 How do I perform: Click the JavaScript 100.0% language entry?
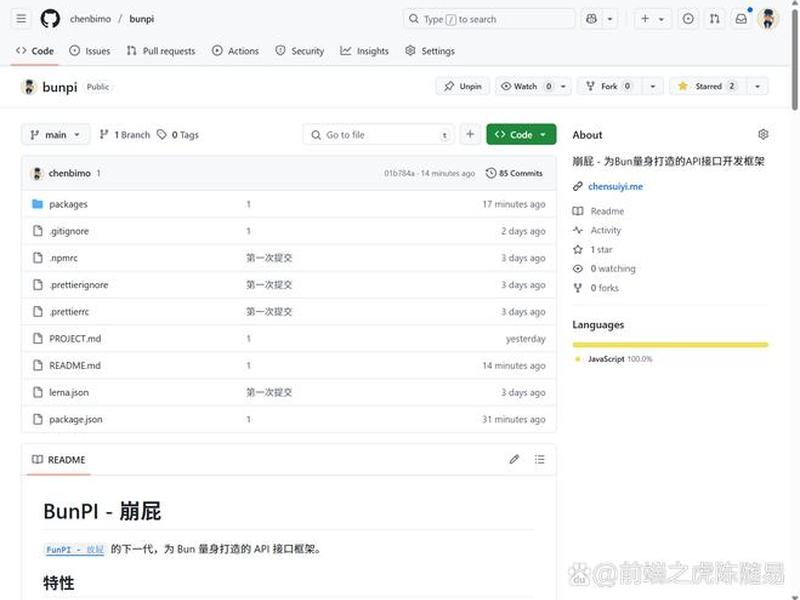click(614, 359)
